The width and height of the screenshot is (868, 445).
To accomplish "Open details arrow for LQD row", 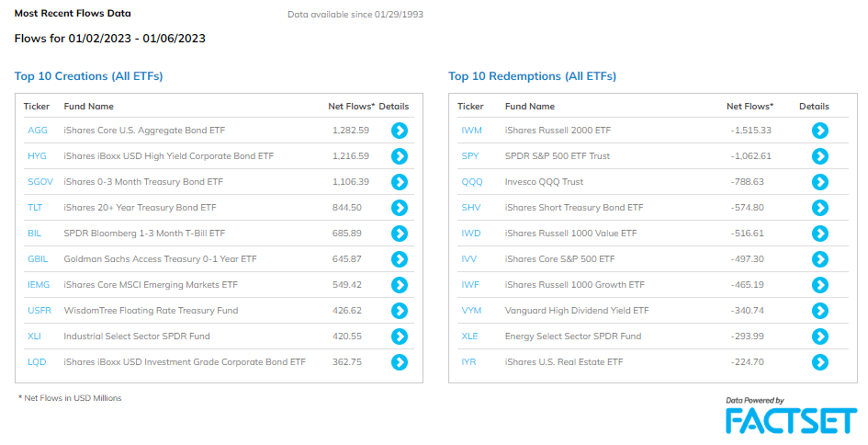I will (x=400, y=362).
